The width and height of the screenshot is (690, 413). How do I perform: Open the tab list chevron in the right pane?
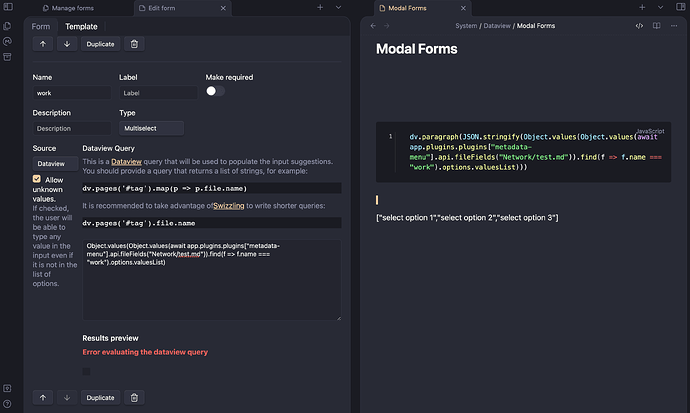click(x=661, y=7)
